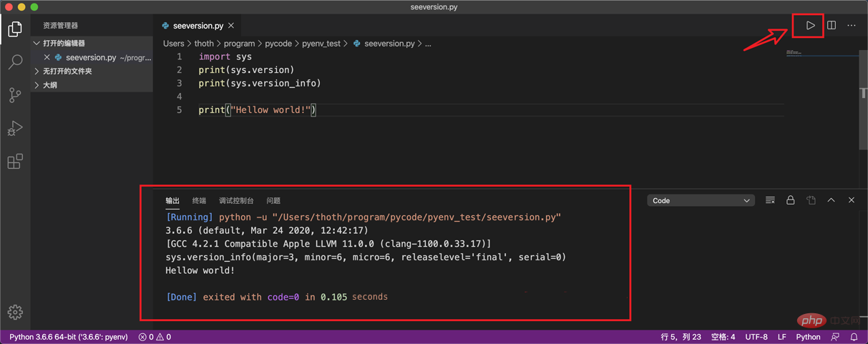The width and height of the screenshot is (868, 344).
Task: Expand the 大纲 outline section
Action: (49, 85)
